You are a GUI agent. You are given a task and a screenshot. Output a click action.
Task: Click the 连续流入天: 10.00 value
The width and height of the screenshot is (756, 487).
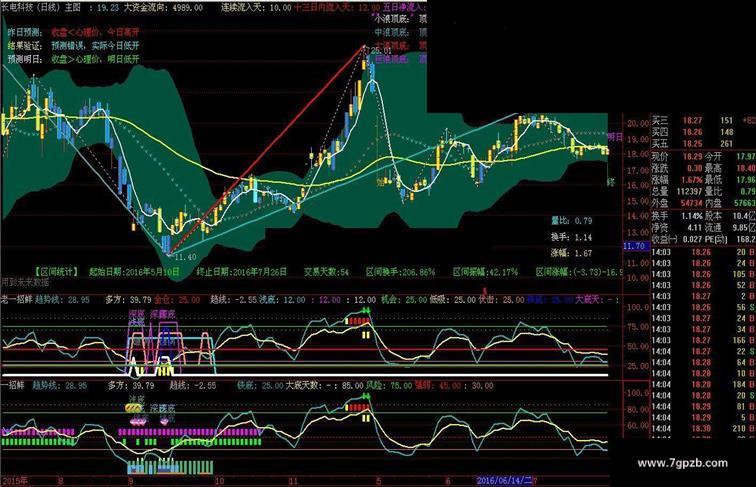click(256, 7)
